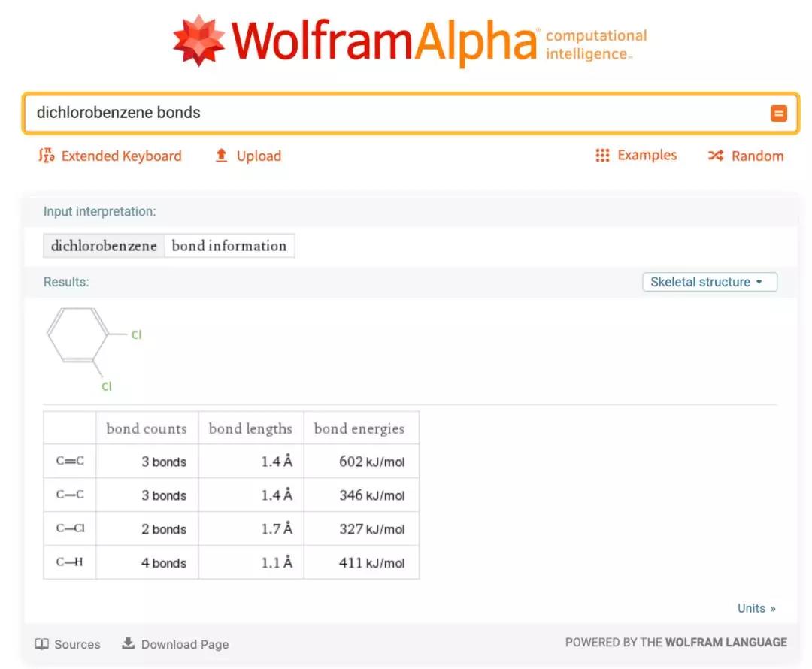Click the 1.7 Å bond length value
The height and width of the screenshot is (669, 812).
click(x=277, y=528)
